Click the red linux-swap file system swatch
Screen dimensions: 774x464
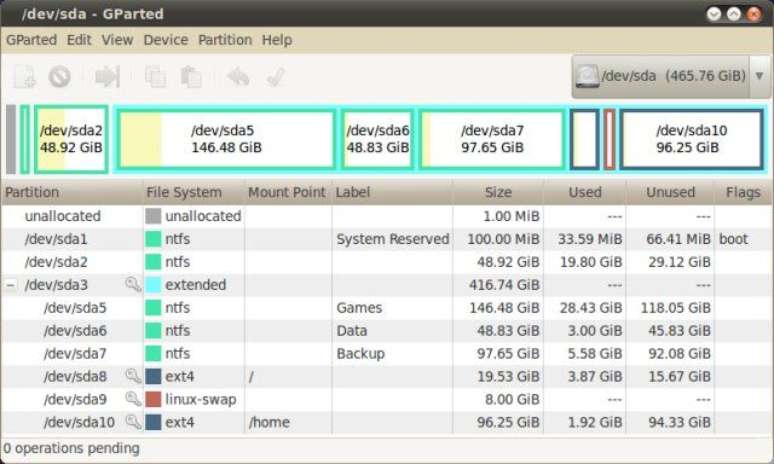pos(153,399)
